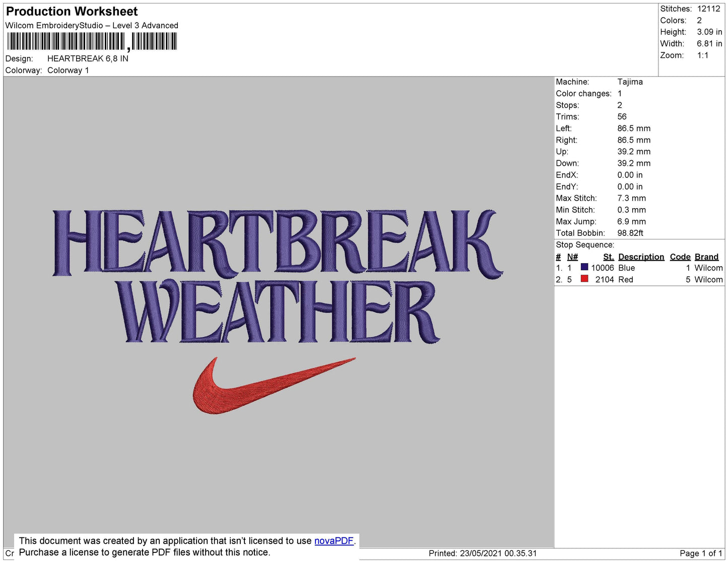Click the Width value 6.81 in
The height and width of the screenshot is (563, 728).
[x=709, y=43]
